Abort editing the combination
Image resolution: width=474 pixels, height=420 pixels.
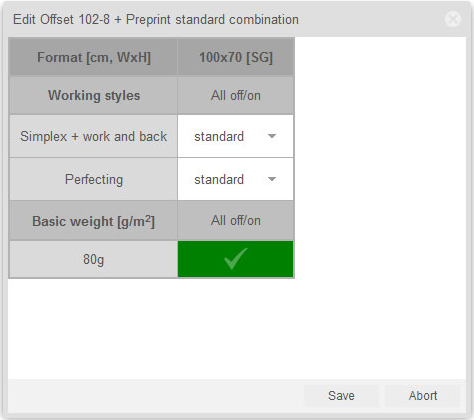423,396
